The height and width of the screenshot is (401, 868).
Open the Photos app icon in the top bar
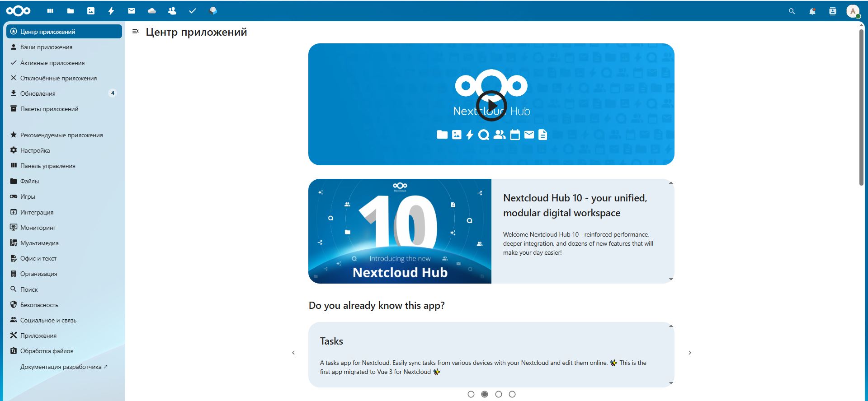tap(91, 11)
